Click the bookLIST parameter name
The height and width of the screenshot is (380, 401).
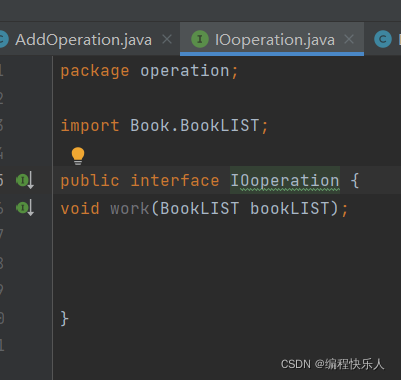click(x=289, y=208)
